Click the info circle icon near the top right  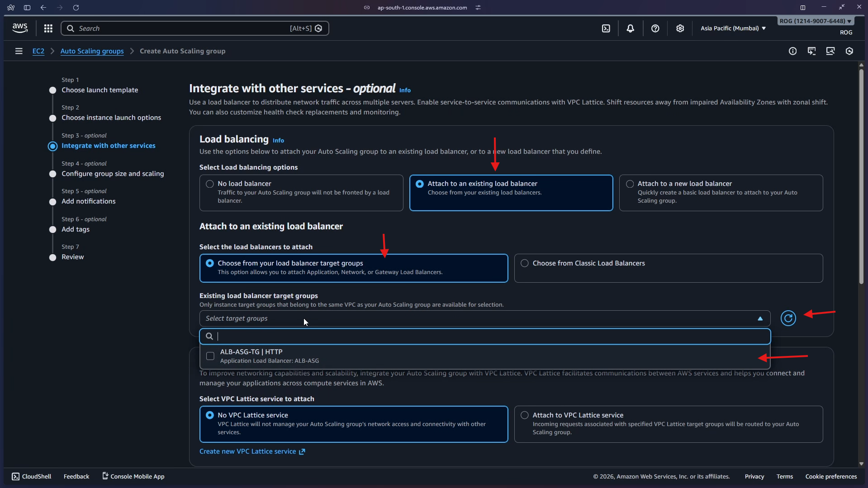click(793, 51)
